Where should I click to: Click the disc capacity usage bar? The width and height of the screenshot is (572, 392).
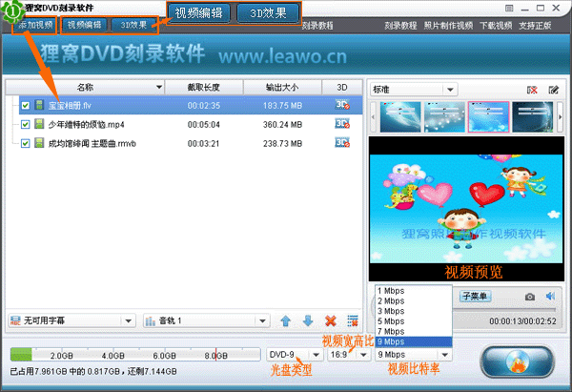pyautogui.click(x=135, y=355)
